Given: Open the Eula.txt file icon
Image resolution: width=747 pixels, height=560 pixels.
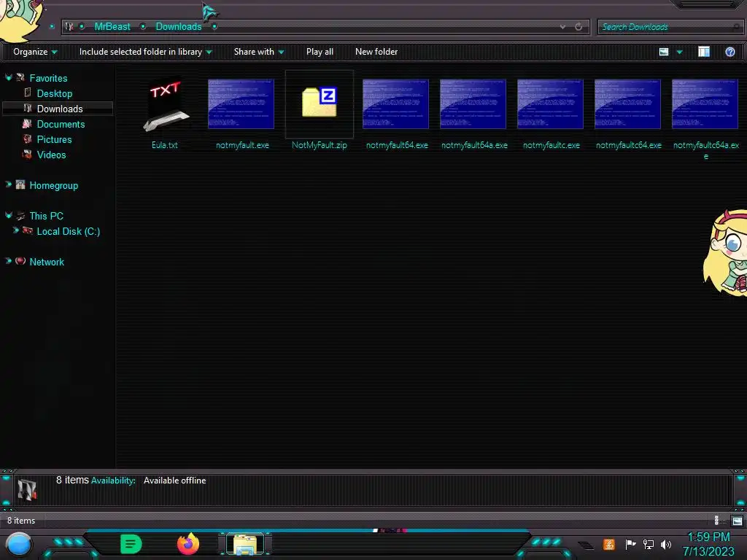Looking at the screenshot, I should coord(166,106).
